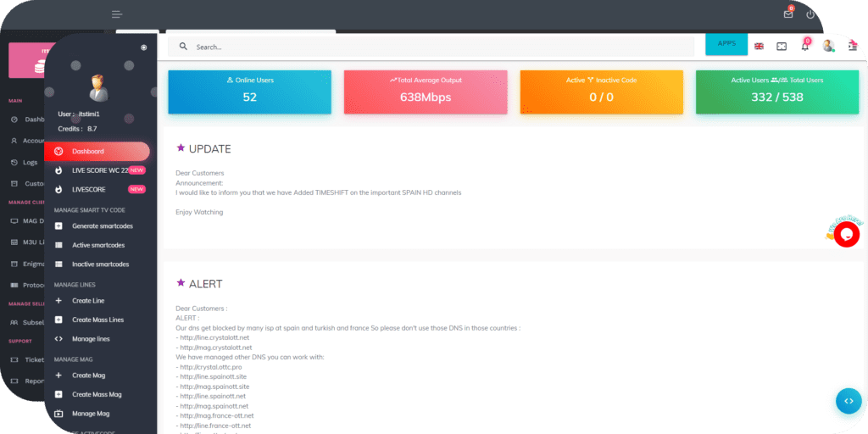
Task: Toggle the sidebar pin radio dot
Action: (x=143, y=47)
